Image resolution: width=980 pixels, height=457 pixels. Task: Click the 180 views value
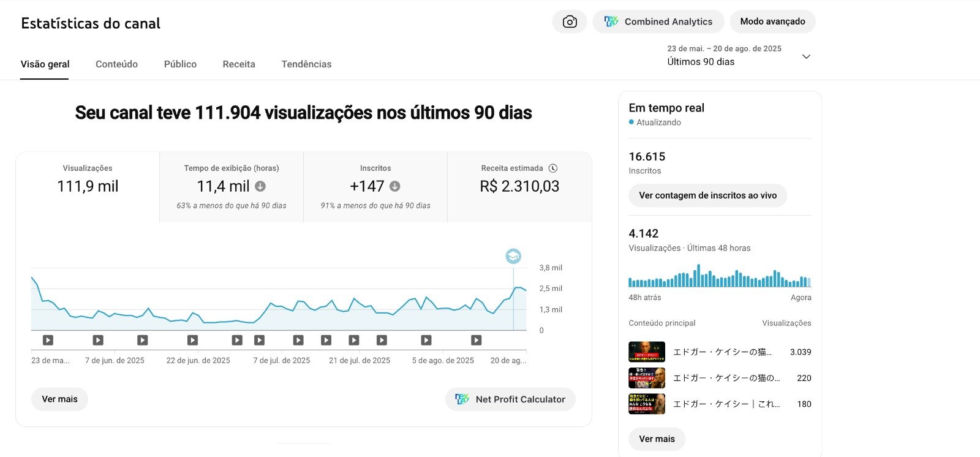coord(804,404)
